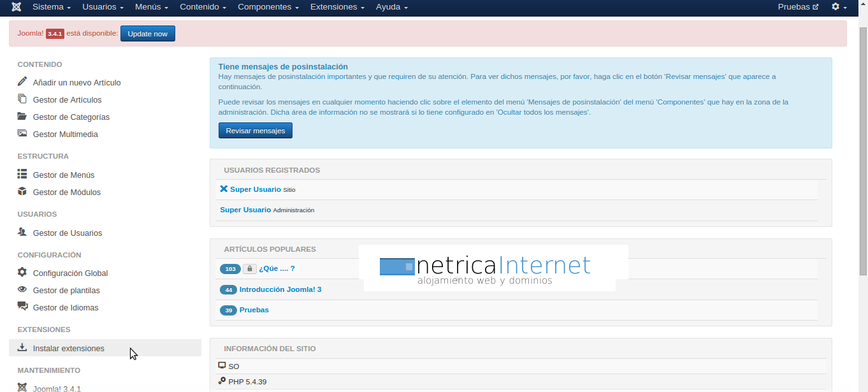Open the Ayuda menu
This screenshot has height=392, width=868.
coord(392,7)
